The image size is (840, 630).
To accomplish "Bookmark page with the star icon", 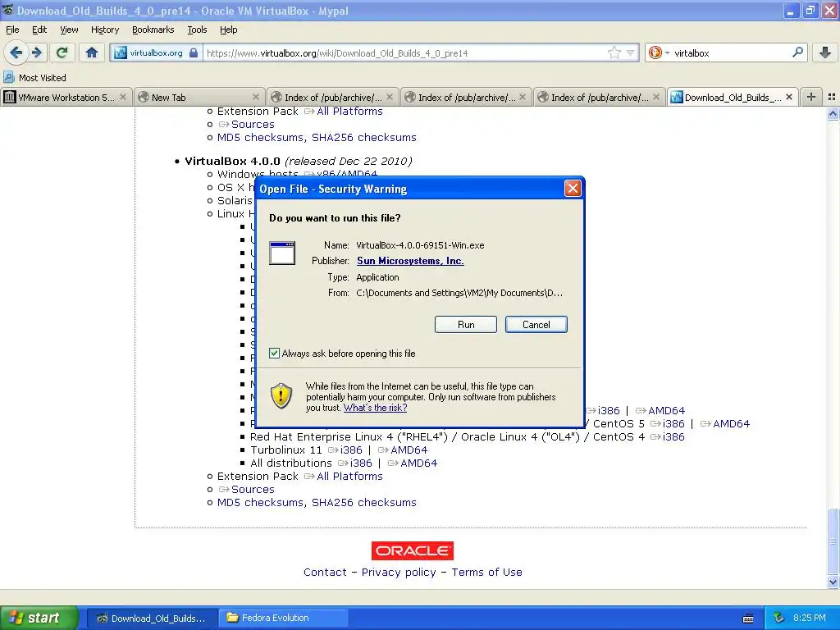I will pyautogui.click(x=614, y=52).
